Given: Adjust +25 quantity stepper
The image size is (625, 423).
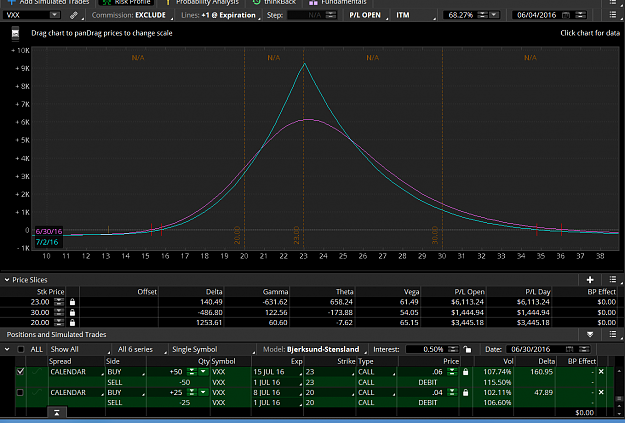Looking at the screenshot, I should (x=192, y=392).
